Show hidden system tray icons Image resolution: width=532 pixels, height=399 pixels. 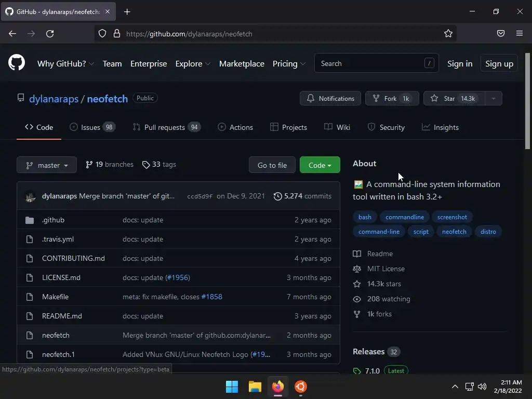pyautogui.click(x=455, y=387)
